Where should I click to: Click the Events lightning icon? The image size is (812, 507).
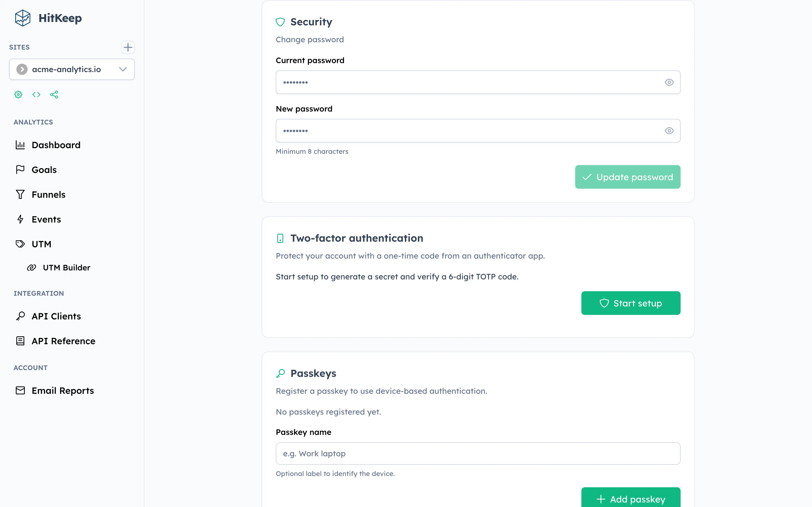coord(20,219)
